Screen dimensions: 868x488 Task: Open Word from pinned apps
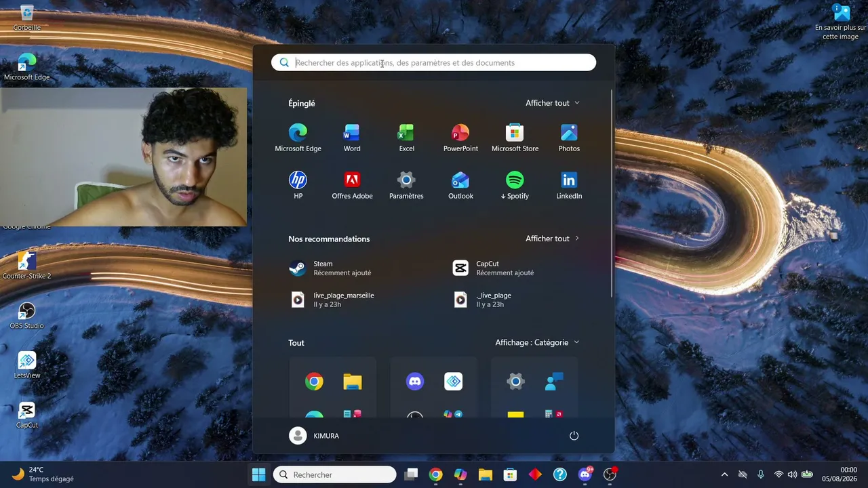coord(352,138)
